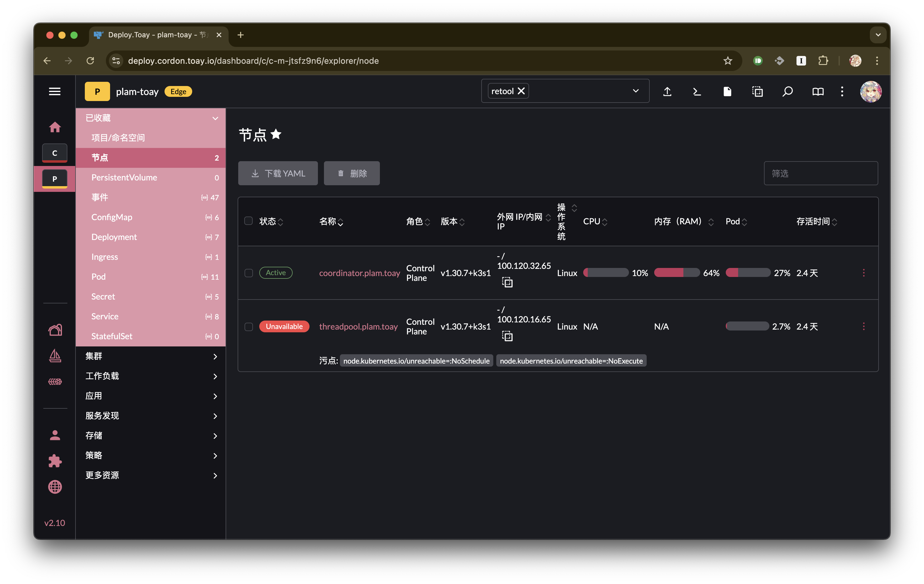Copy the coordinator node IP address
924x584 pixels.
[x=507, y=283]
